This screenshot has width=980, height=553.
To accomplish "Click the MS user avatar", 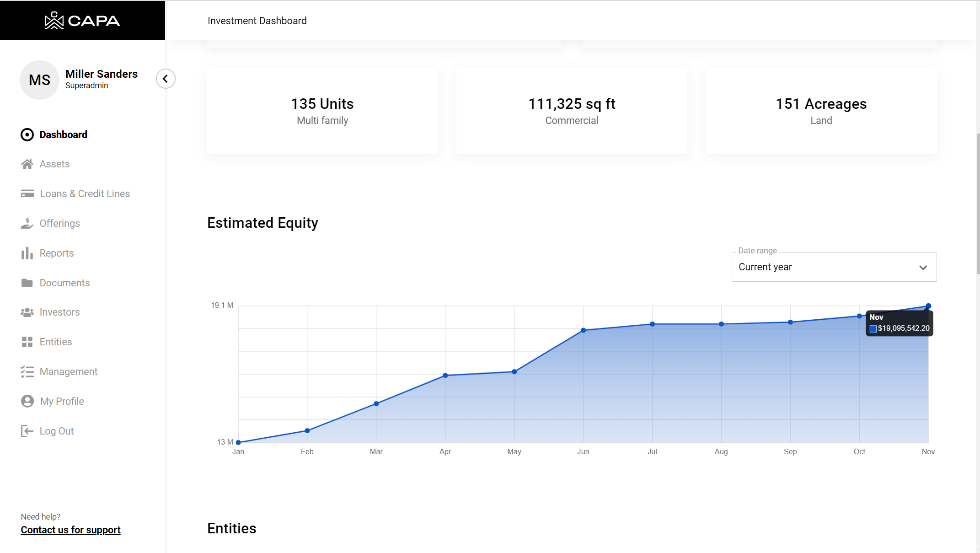I will tap(40, 80).
